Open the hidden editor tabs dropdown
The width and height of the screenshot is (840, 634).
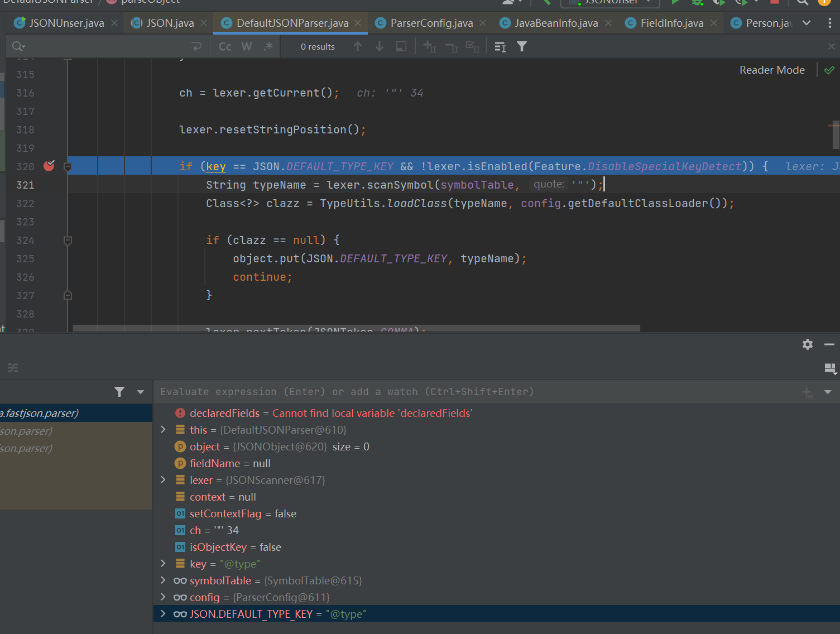pyautogui.click(x=807, y=23)
